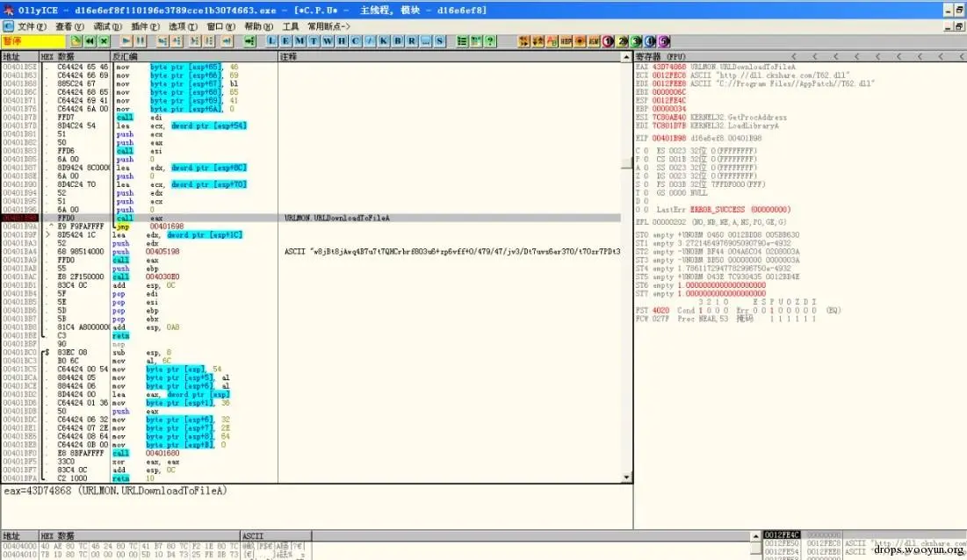Click the 反汇编 column header
This screenshot has height=560, width=967.
[193, 57]
